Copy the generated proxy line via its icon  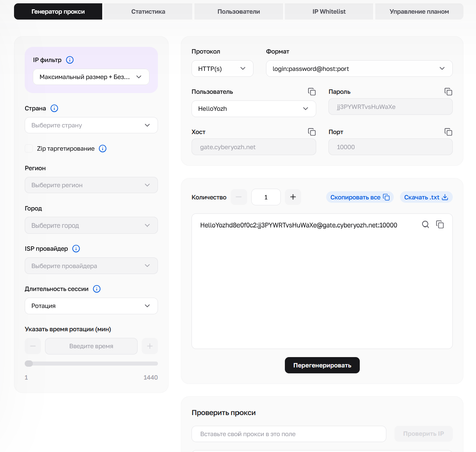(440, 225)
